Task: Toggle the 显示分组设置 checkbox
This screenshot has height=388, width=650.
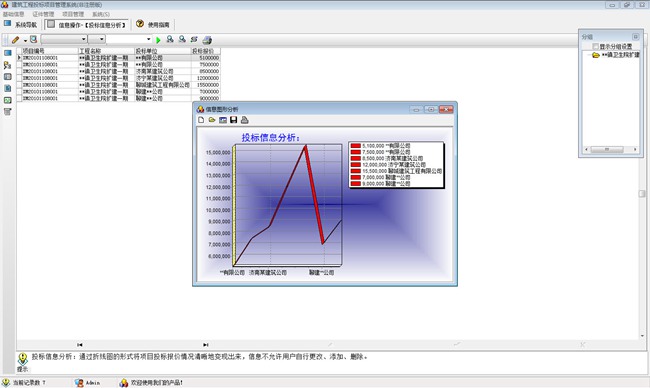Action: coord(596,46)
